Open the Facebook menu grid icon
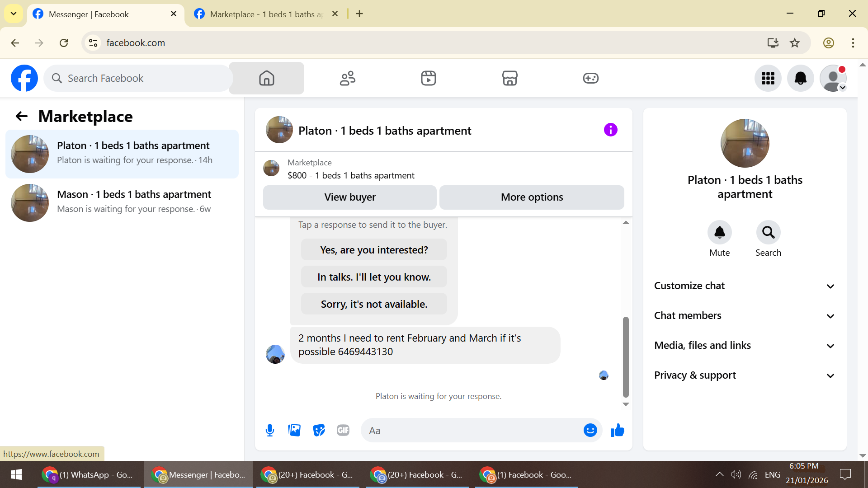868x488 pixels. 768,78
